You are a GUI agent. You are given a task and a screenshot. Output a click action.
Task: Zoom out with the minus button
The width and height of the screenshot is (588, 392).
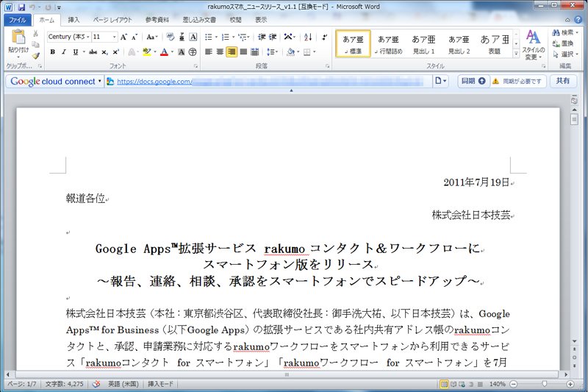coord(514,384)
